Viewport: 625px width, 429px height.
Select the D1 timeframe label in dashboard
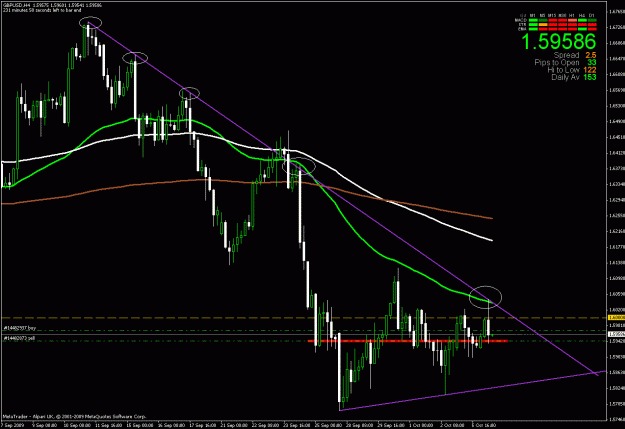(592, 16)
